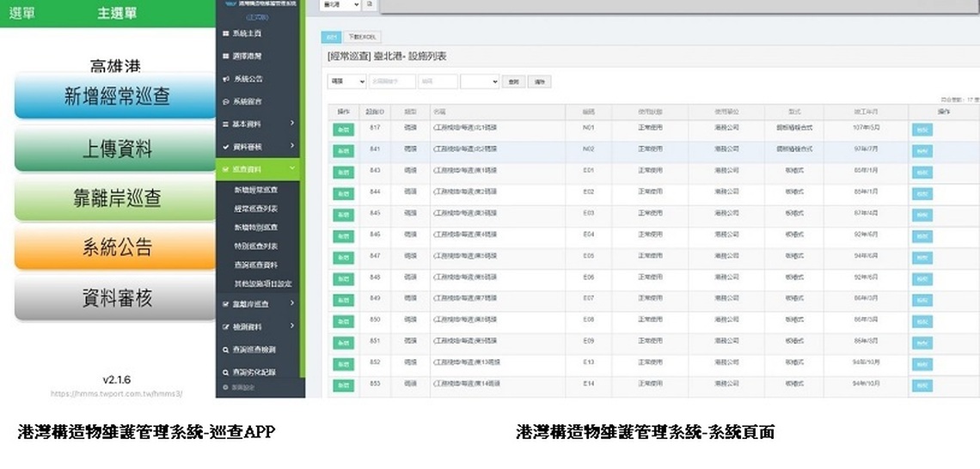Open 選擇港灣 in the web sidebar

pyautogui.click(x=248, y=56)
